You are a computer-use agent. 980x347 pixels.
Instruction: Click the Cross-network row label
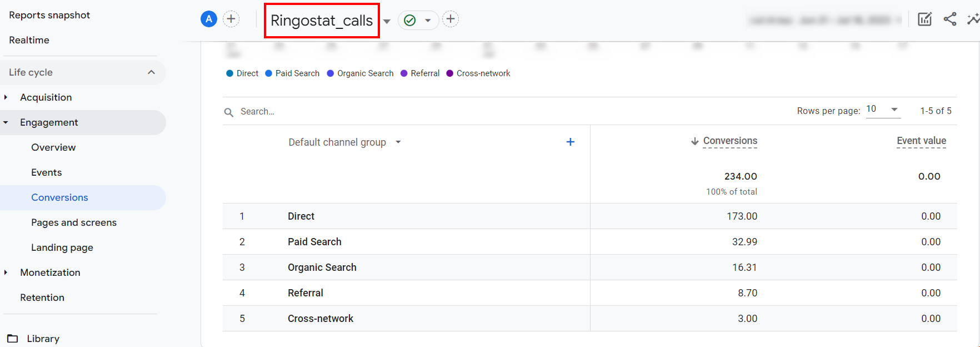pos(321,319)
